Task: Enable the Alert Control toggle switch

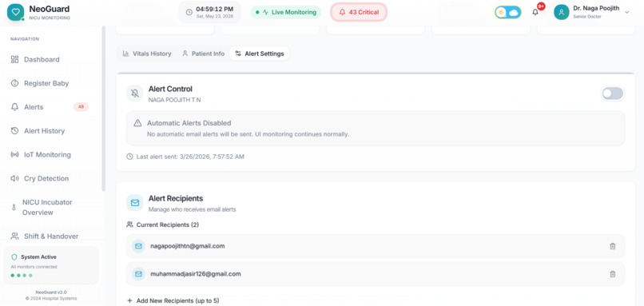Action: coord(612,93)
